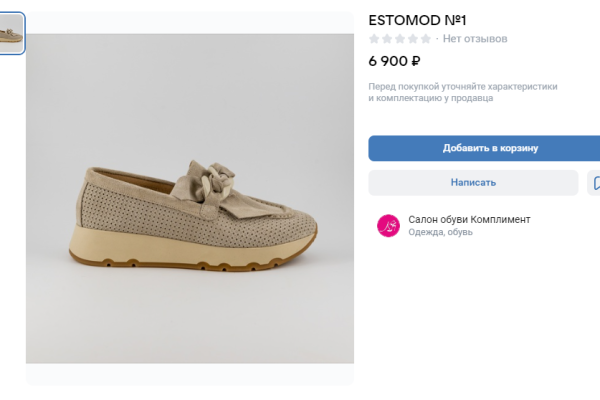Click the 6 900 ₽ price
600x400 pixels.
tap(395, 61)
